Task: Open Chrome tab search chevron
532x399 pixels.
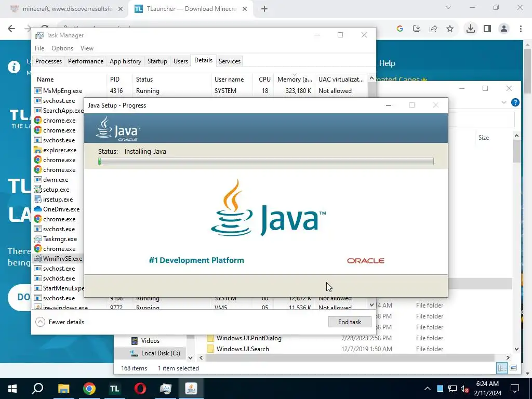Action: [x=448, y=7]
